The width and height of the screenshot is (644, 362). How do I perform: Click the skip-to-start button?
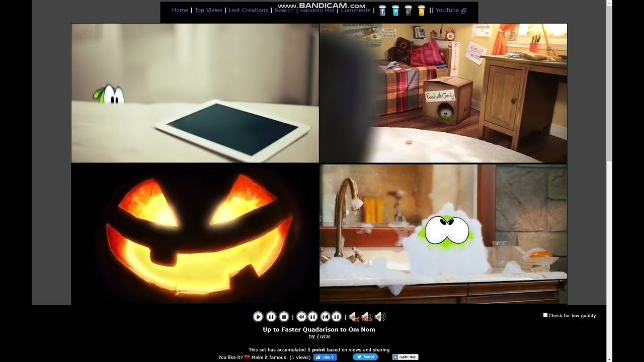click(326, 317)
